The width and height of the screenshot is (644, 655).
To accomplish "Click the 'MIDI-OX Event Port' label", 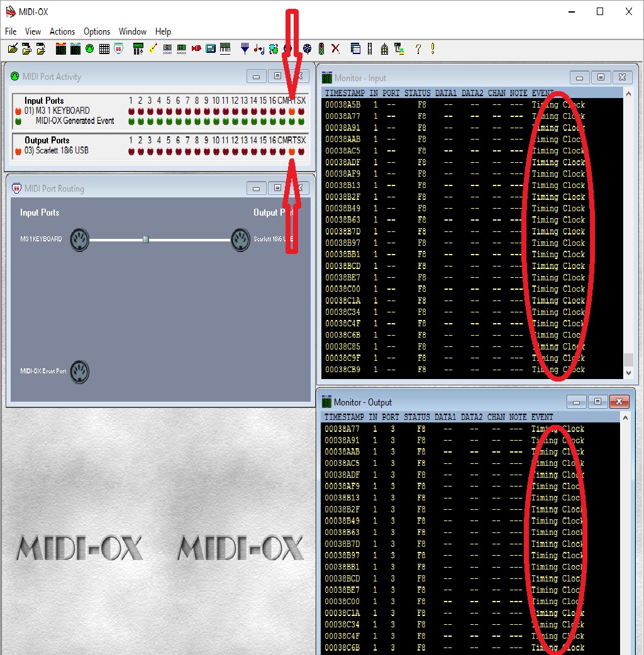I will [43, 371].
